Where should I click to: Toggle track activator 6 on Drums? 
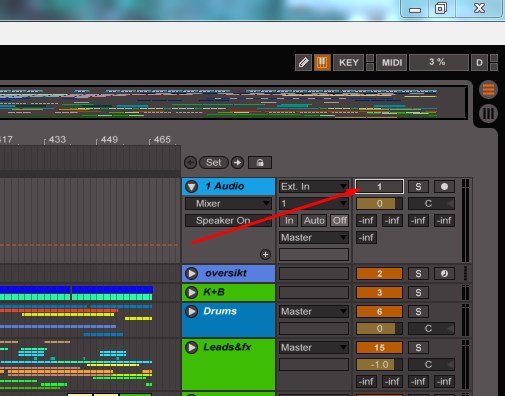(x=379, y=311)
